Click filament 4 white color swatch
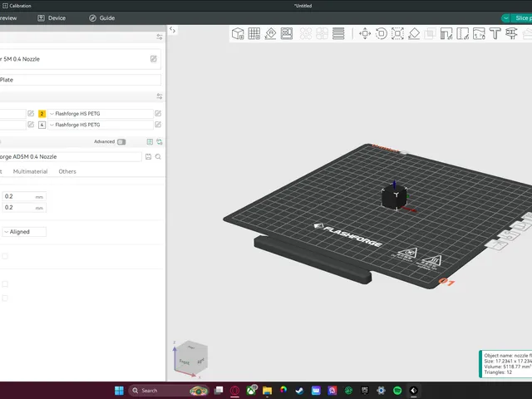Image resolution: width=532 pixels, height=399 pixels. click(x=42, y=125)
